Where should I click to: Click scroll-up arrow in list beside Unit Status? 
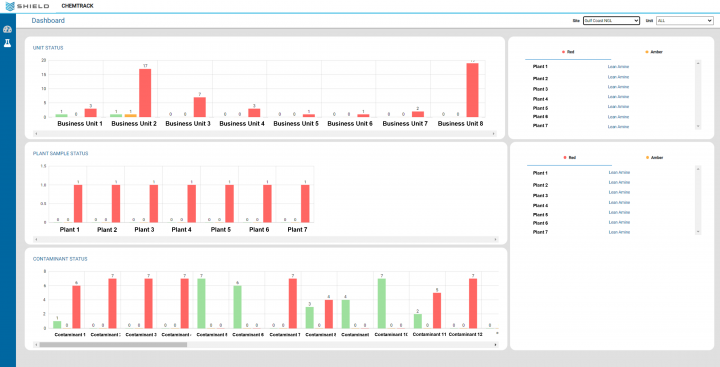point(698,63)
